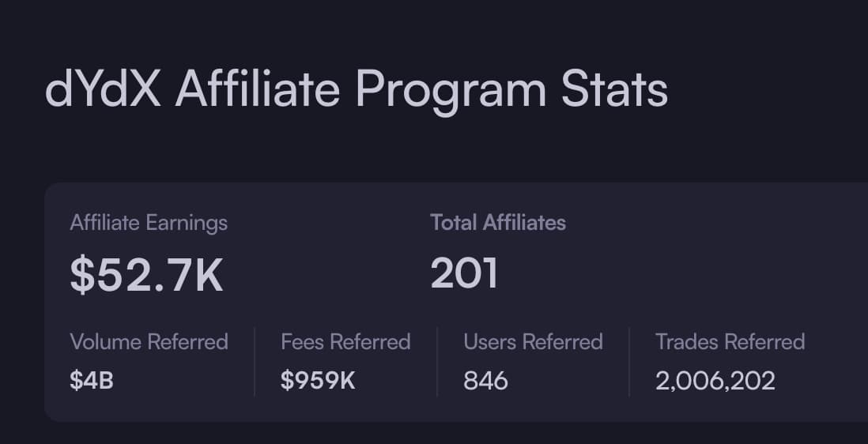This screenshot has width=868, height=444.
Task: Click the divider between Fees and Users Referred
Action: pyautogui.click(x=437, y=362)
